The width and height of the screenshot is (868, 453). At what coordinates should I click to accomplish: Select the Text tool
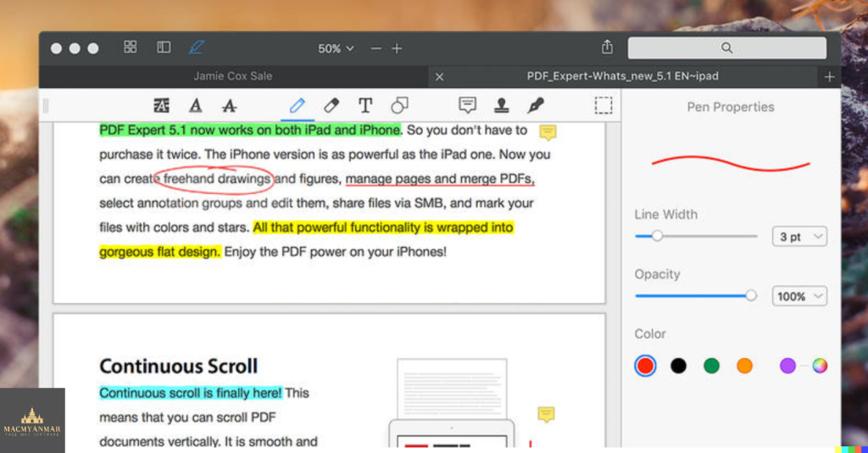click(365, 105)
